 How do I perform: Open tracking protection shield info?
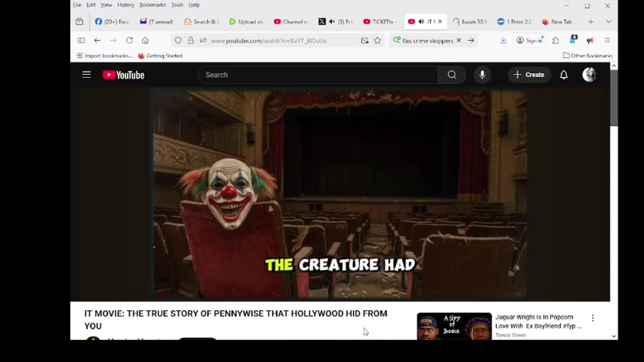[x=178, y=40]
